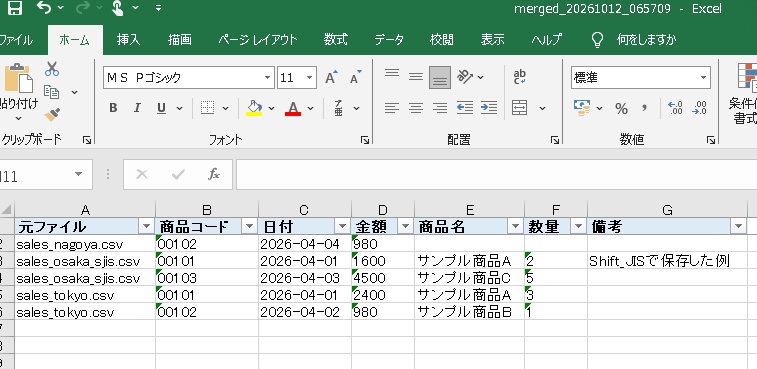
Task: Open the font size dropdown
Action: click(309, 78)
